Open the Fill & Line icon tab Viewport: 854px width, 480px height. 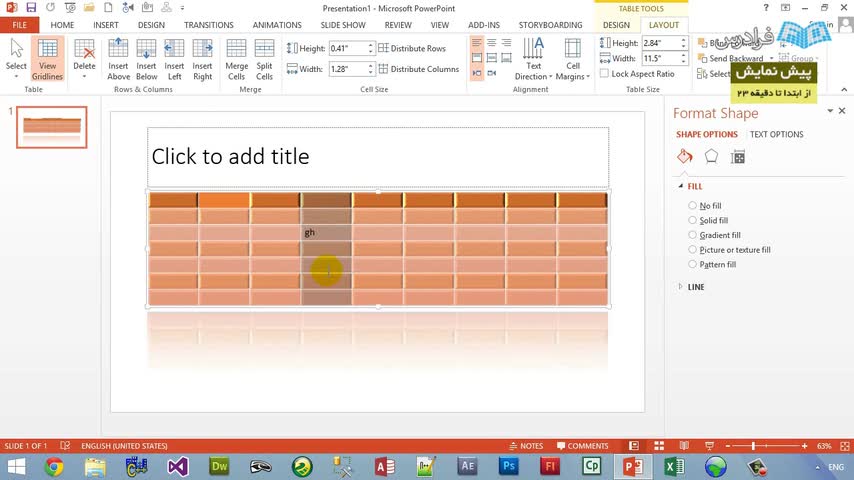[685, 157]
